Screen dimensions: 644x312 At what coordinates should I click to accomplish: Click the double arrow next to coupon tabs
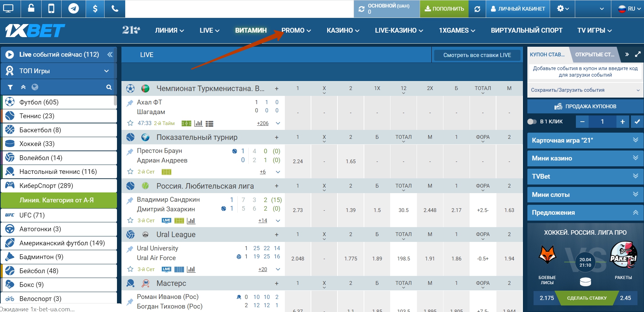tap(627, 54)
